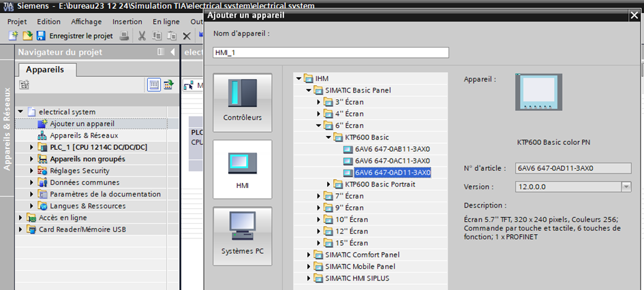The width and height of the screenshot is (644, 290).
Task: Collapse the project navigator with arrow
Action: [172, 52]
